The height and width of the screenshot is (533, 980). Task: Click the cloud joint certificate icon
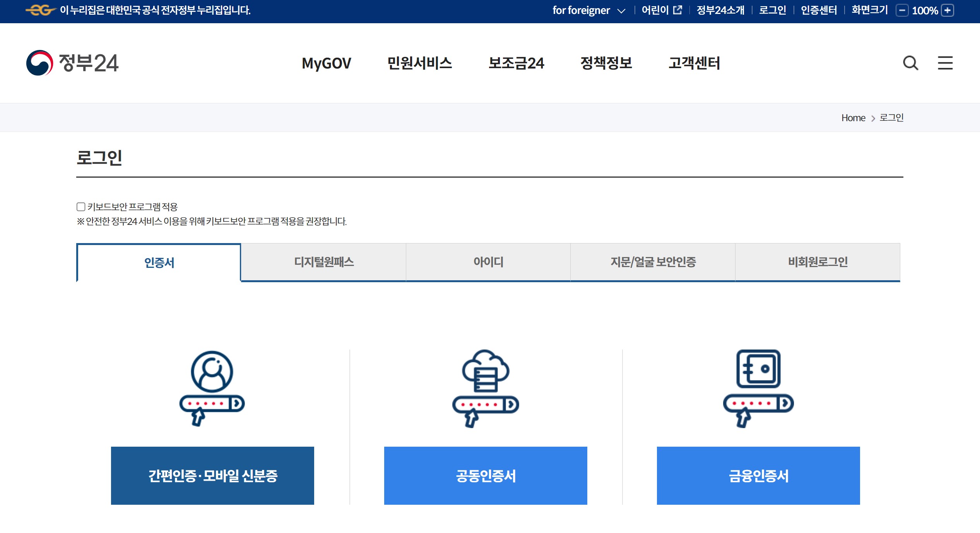click(485, 388)
